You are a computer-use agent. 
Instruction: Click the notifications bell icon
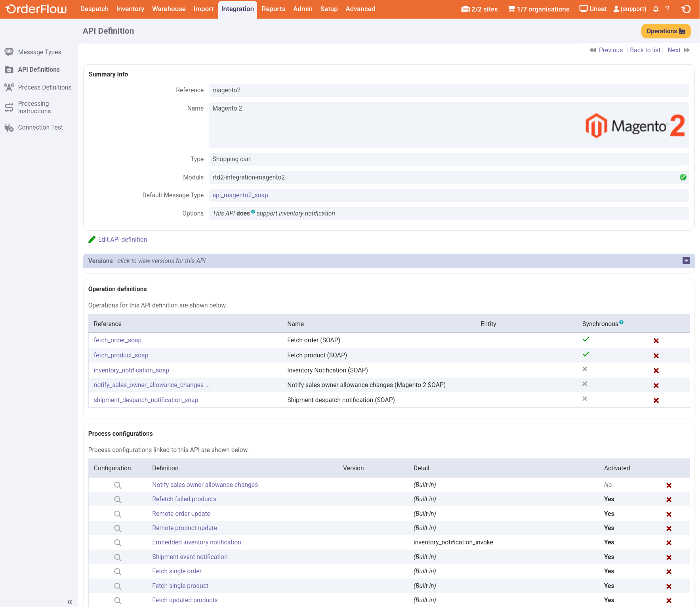click(656, 9)
